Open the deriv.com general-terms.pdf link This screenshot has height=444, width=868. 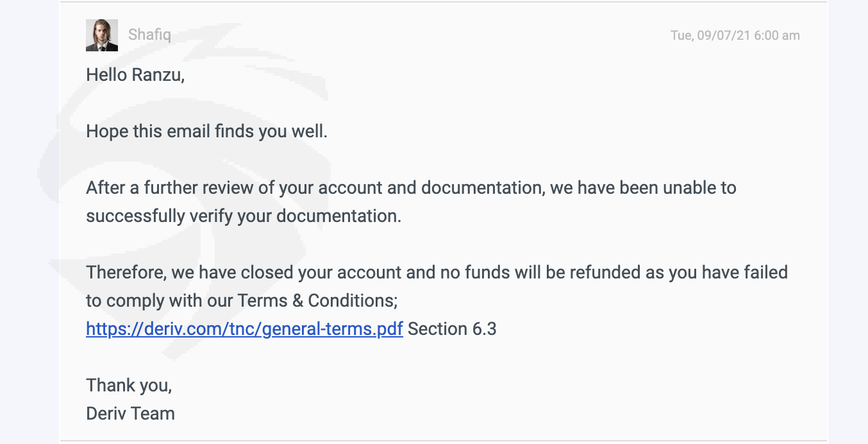point(244,329)
